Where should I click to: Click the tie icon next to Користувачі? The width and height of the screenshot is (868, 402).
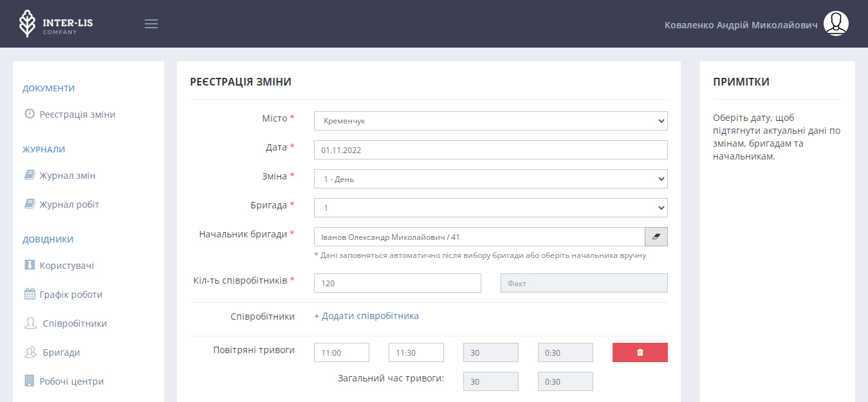click(30, 266)
